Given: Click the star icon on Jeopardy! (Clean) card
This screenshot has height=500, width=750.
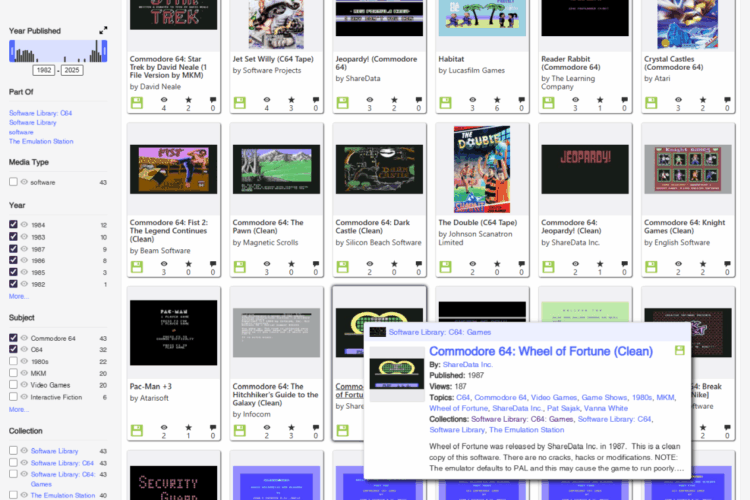Looking at the screenshot, I should 600,264.
